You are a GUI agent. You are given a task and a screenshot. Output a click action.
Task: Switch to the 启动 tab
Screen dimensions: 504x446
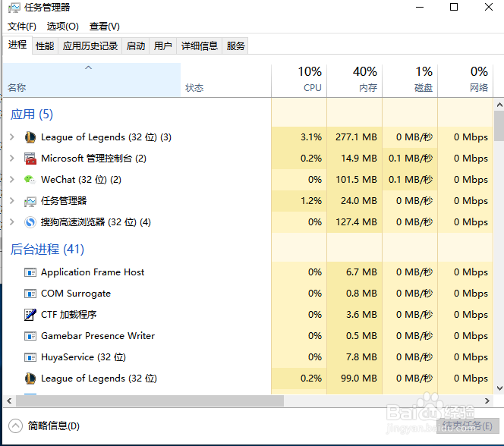click(x=136, y=46)
